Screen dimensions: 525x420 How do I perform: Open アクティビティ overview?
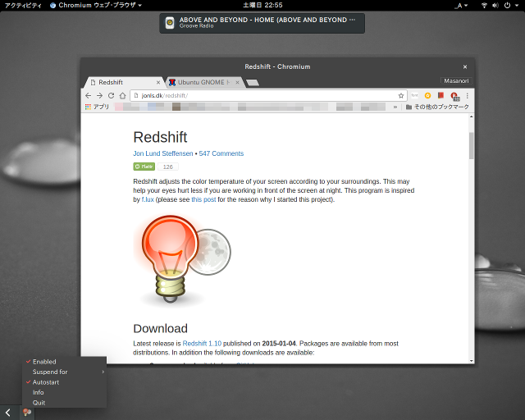pos(23,5)
